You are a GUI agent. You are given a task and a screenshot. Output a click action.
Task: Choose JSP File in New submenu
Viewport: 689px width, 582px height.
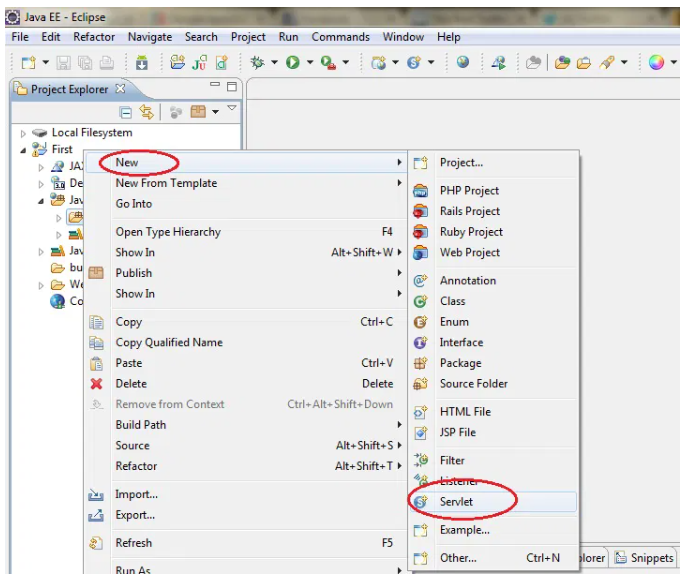pos(457,432)
